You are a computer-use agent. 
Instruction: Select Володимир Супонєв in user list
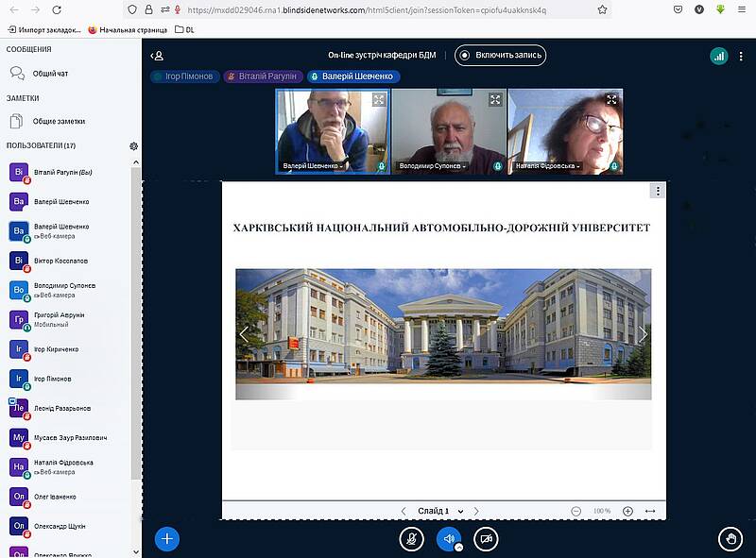click(68, 291)
